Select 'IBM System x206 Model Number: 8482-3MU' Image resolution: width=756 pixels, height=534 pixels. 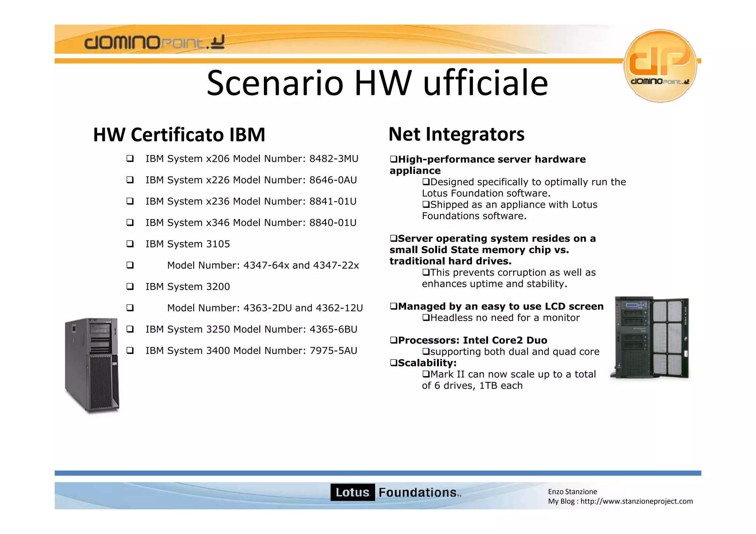pos(252,159)
